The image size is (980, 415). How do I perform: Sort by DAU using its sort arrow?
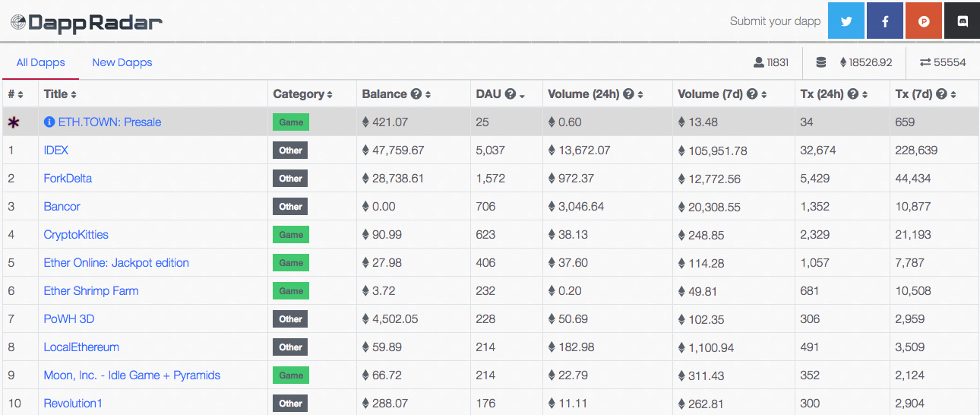point(522,95)
